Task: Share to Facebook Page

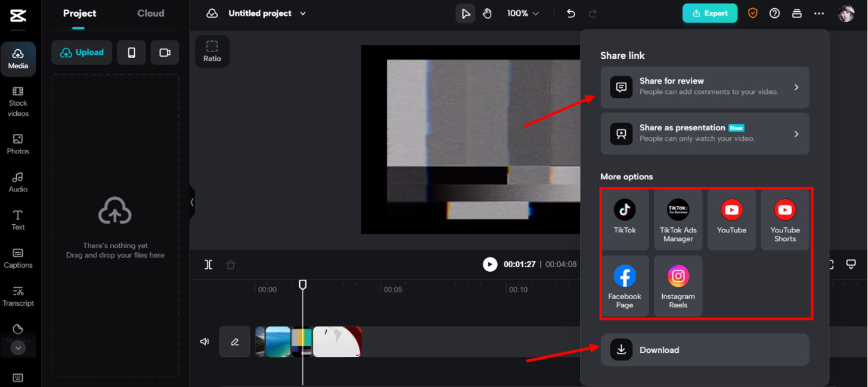Action: (625, 286)
